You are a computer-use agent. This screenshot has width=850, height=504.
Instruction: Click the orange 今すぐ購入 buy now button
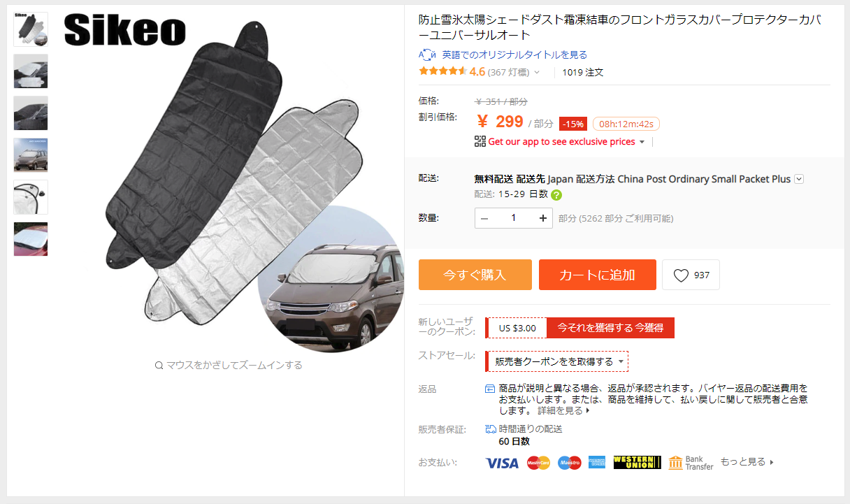[475, 275]
